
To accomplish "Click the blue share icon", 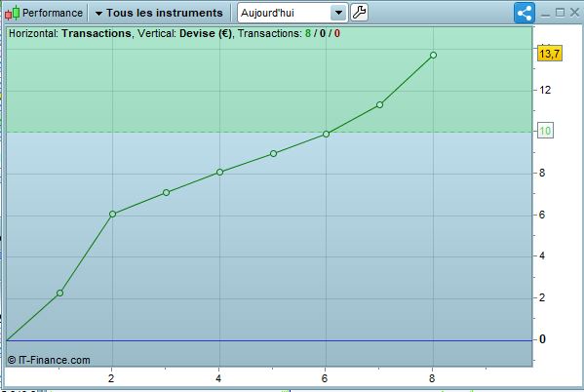I will (525, 13).
